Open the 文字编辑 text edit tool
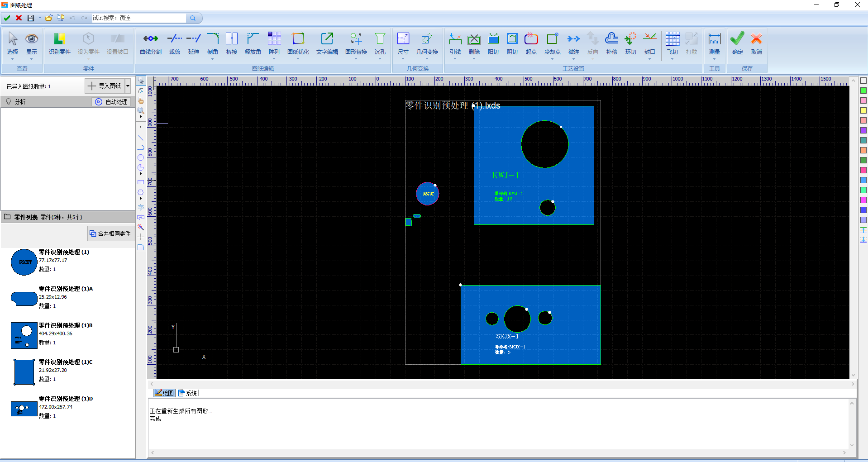868x462 pixels. click(327, 43)
